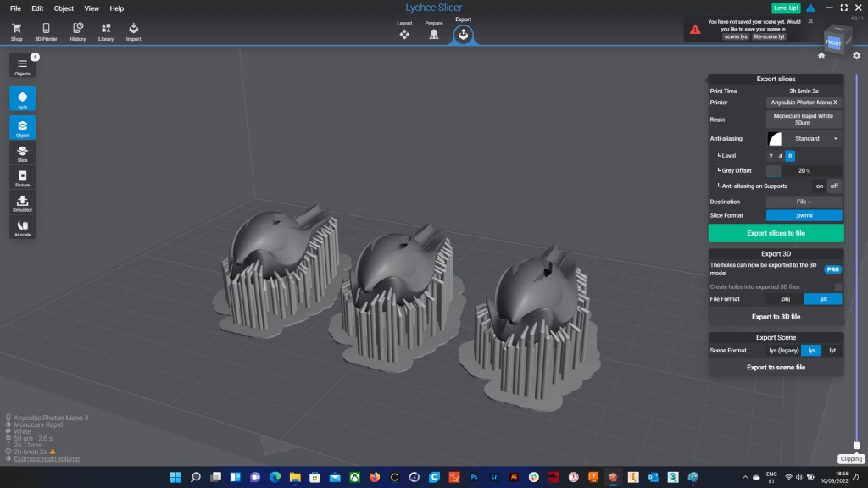
Task: Open the Library icon
Action: click(106, 31)
